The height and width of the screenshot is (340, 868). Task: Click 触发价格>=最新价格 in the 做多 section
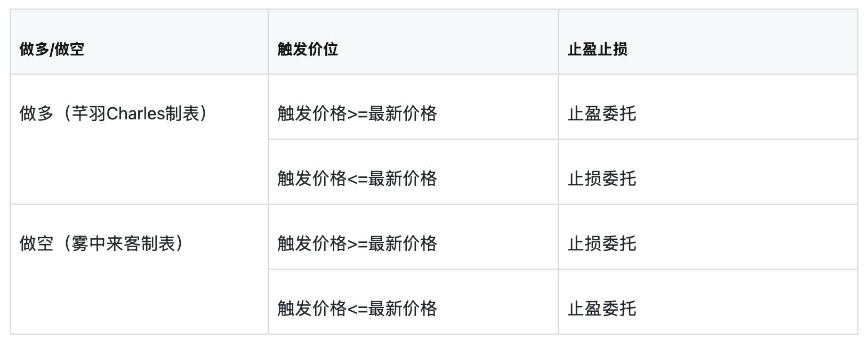tap(357, 114)
